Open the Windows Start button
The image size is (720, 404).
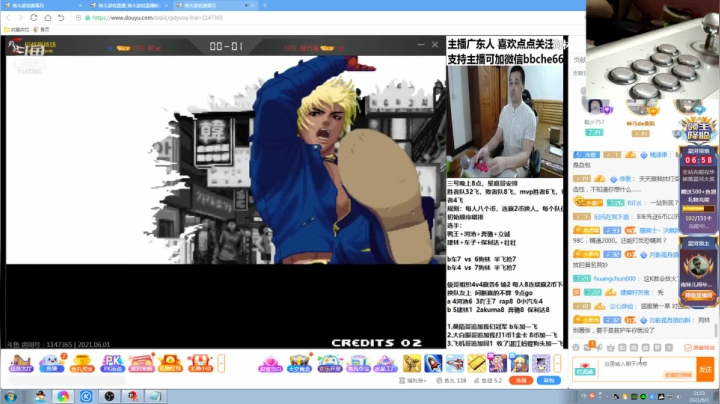pyautogui.click(x=10, y=396)
